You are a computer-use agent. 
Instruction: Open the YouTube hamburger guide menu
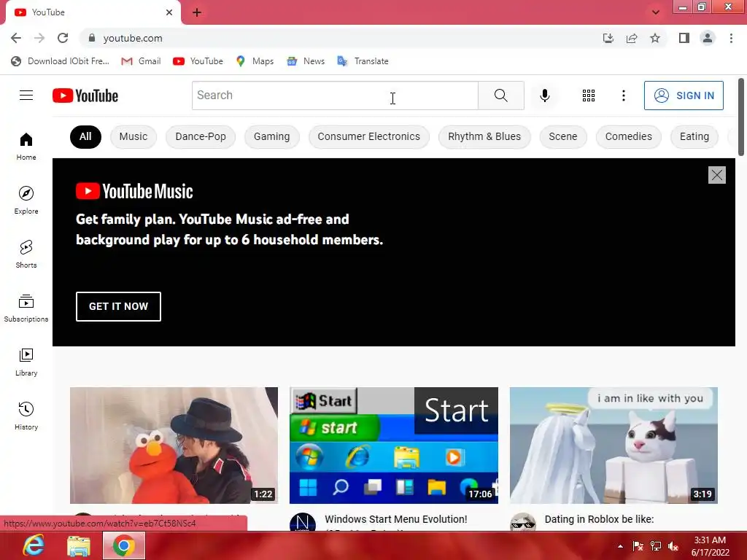click(26, 96)
